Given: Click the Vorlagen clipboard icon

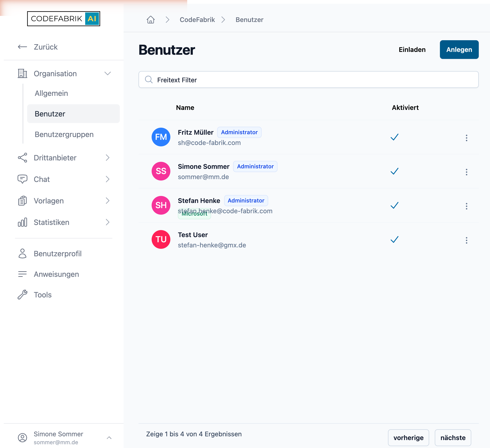Looking at the screenshot, I should [22, 201].
